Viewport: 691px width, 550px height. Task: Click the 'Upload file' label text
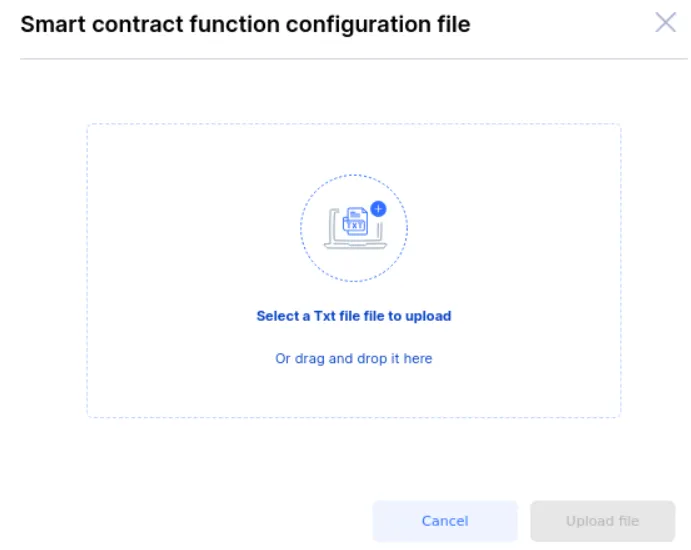pyautogui.click(x=602, y=521)
